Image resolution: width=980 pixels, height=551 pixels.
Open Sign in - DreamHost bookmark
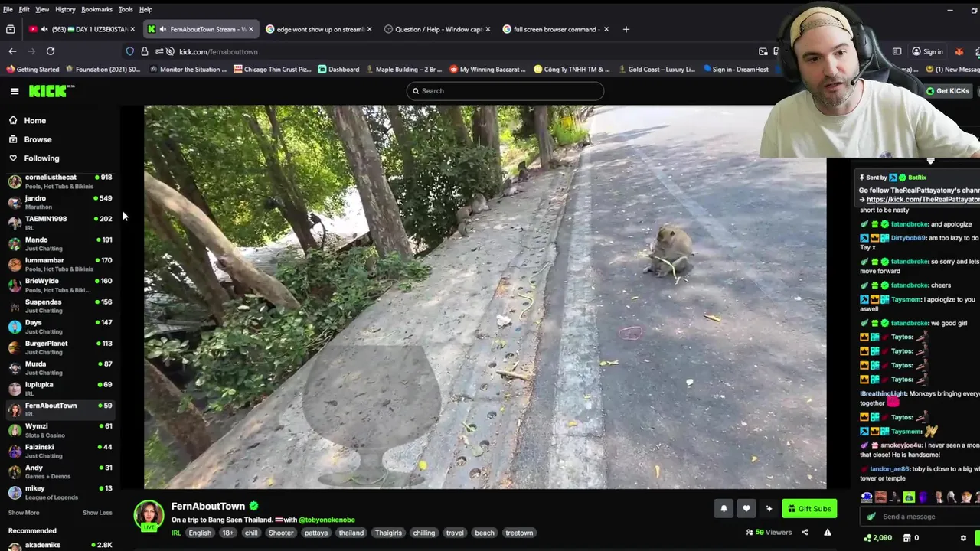coord(735,69)
